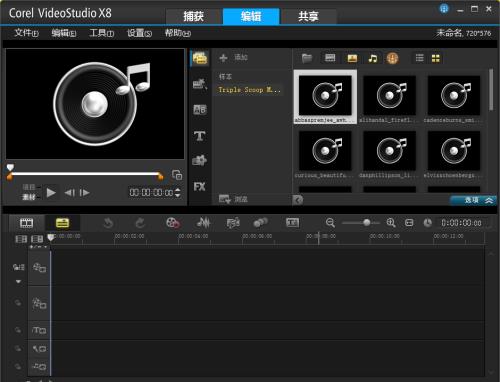Collapse the library folder panel arrow

298,200
